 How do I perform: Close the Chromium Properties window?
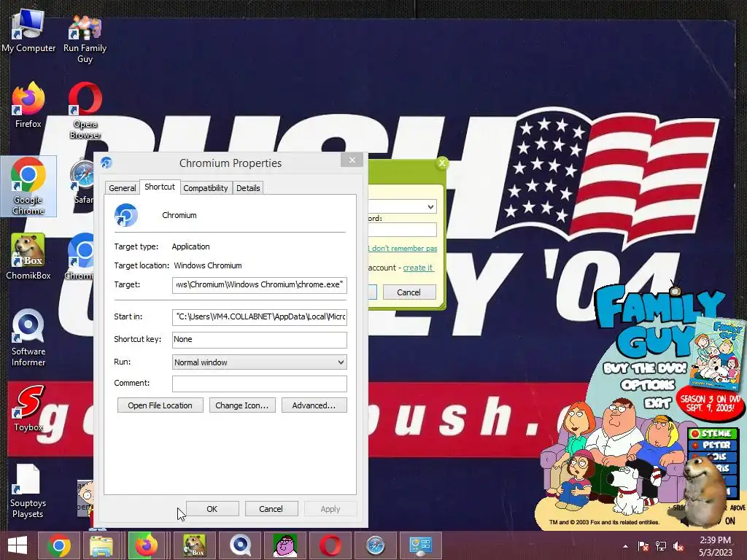352,160
